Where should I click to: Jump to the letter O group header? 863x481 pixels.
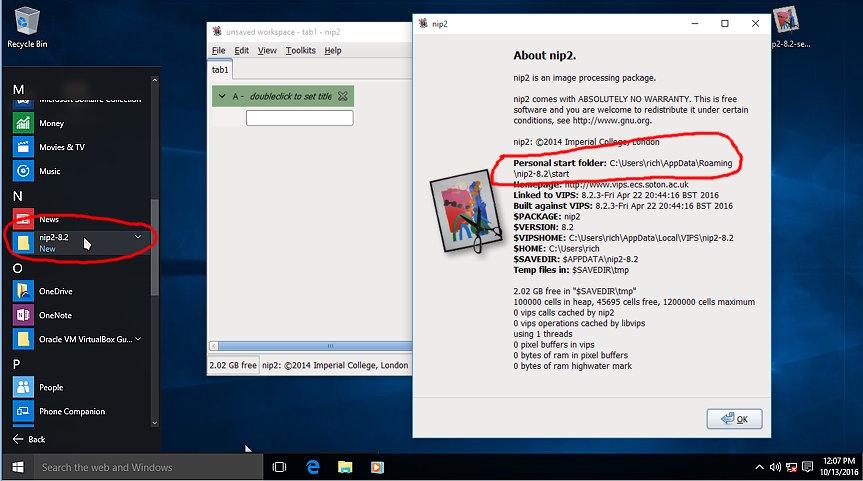[x=18, y=268]
